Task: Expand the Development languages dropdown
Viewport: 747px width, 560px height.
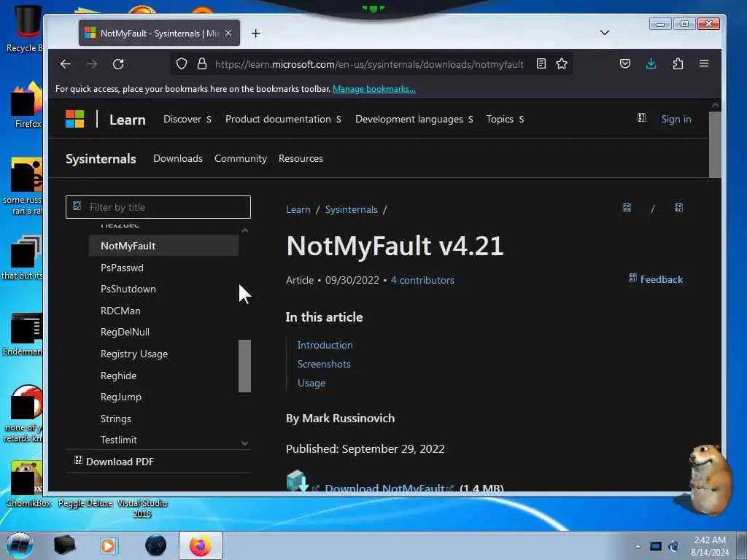Action: tap(414, 119)
